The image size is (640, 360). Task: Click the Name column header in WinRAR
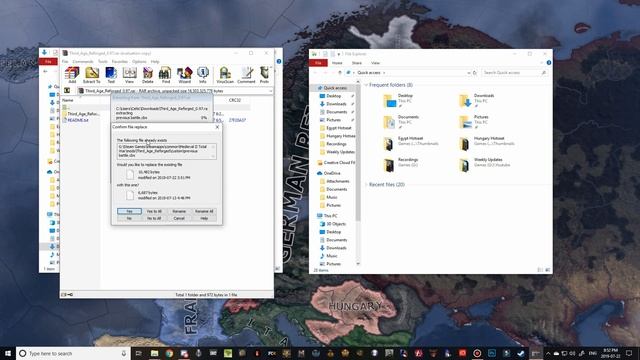pyautogui.click(x=68, y=100)
